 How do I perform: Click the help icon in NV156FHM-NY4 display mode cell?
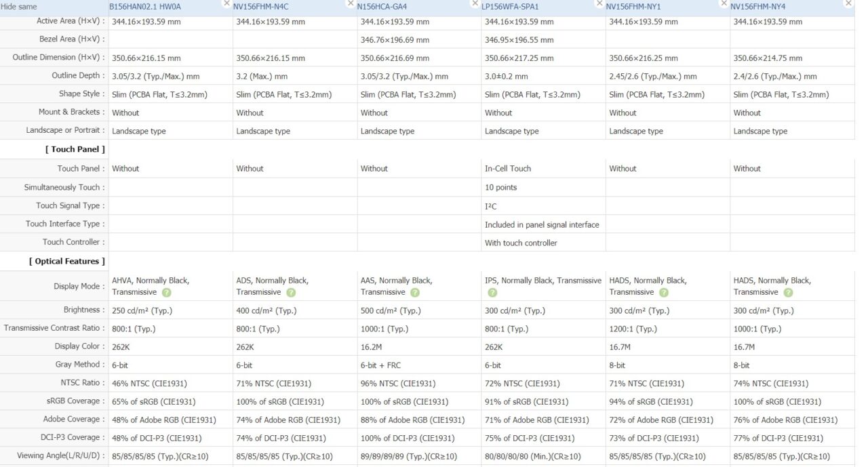pyautogui.click(x=788, y=293)
